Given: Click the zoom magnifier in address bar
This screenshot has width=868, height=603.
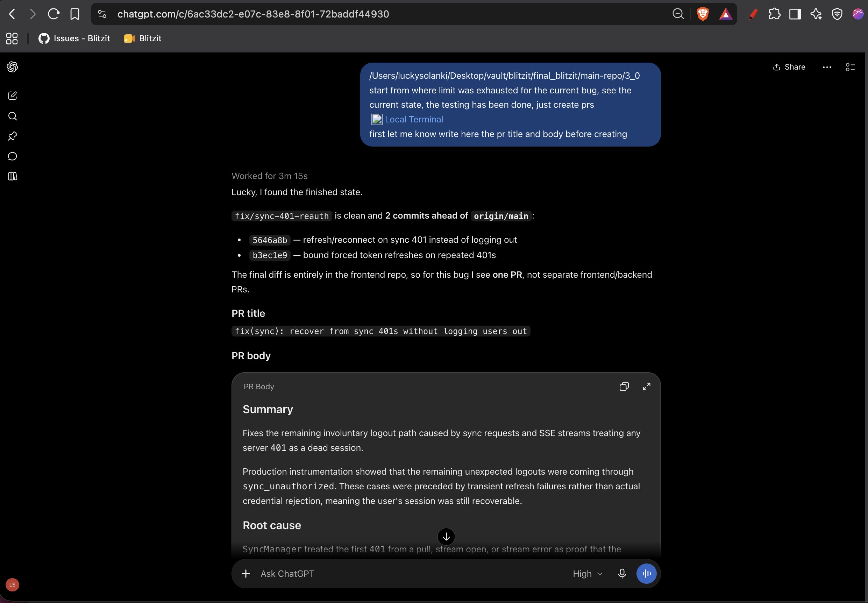Looking at the screenshot, I should (678, 14).
